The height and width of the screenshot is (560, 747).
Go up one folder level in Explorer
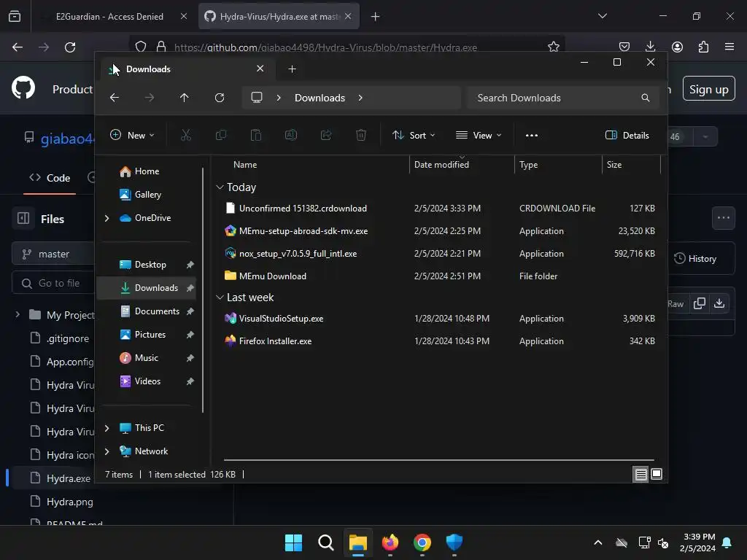coord(185,98)
